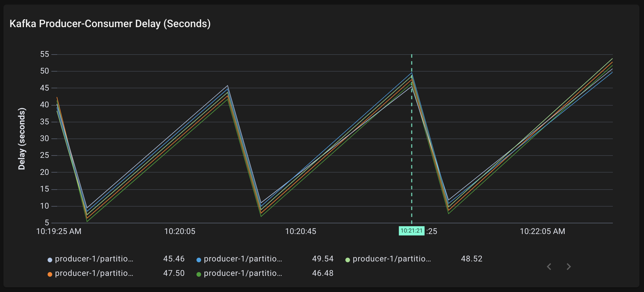Click the 10:20:05 x-axis time label

point(180,231)
